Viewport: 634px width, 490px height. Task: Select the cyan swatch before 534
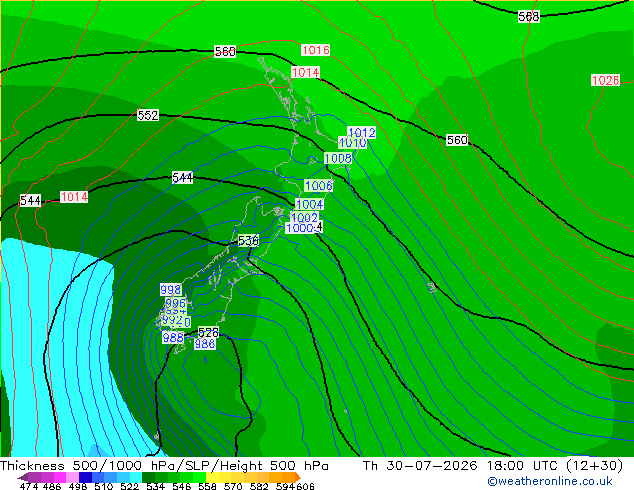(136, 477)
